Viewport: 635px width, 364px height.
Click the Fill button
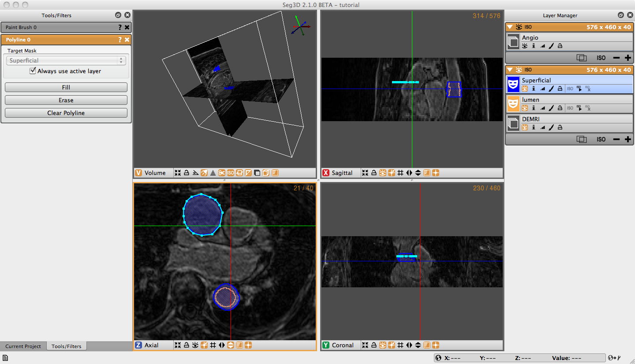[x=66, y=87]
